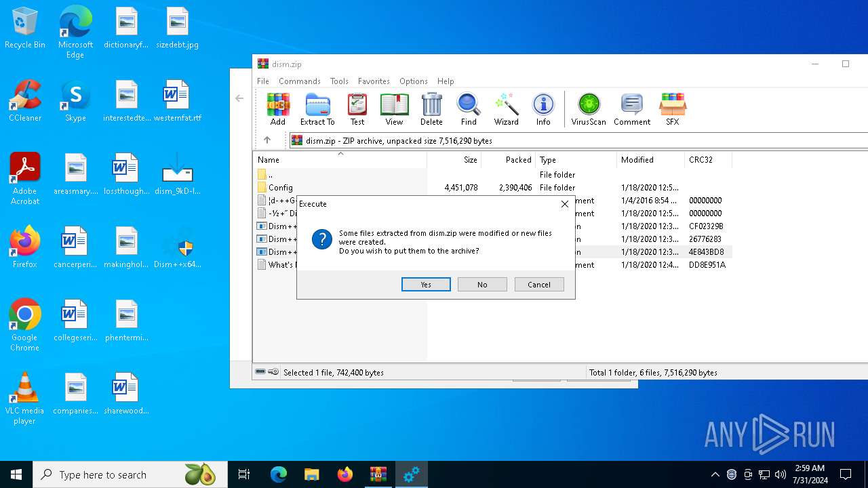Select the CCleaner desktop shortcut

25,102
